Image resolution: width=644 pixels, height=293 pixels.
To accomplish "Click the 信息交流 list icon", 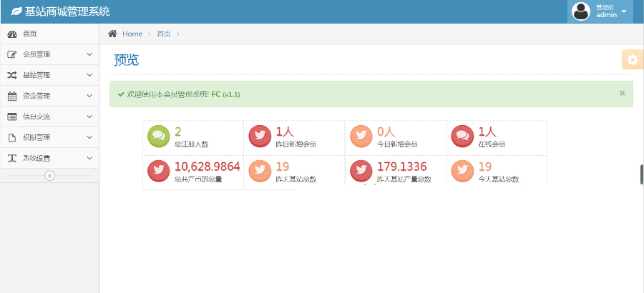I will 12,117.
